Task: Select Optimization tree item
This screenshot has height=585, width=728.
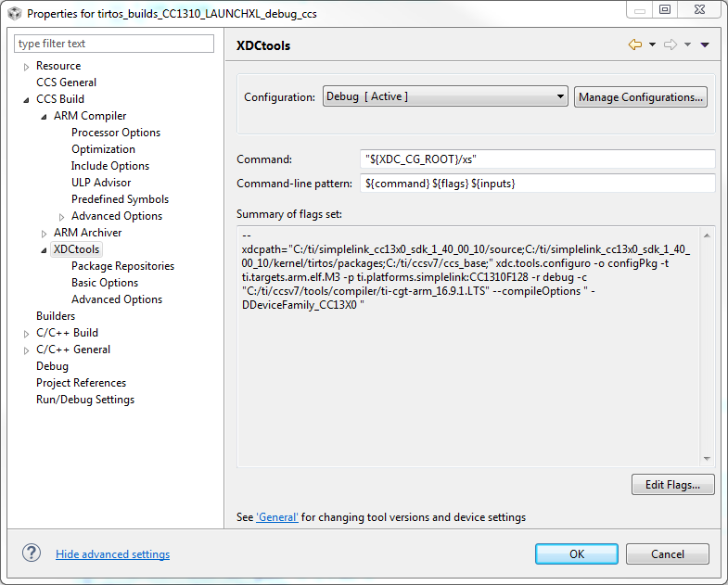Action: coord(103,149)
